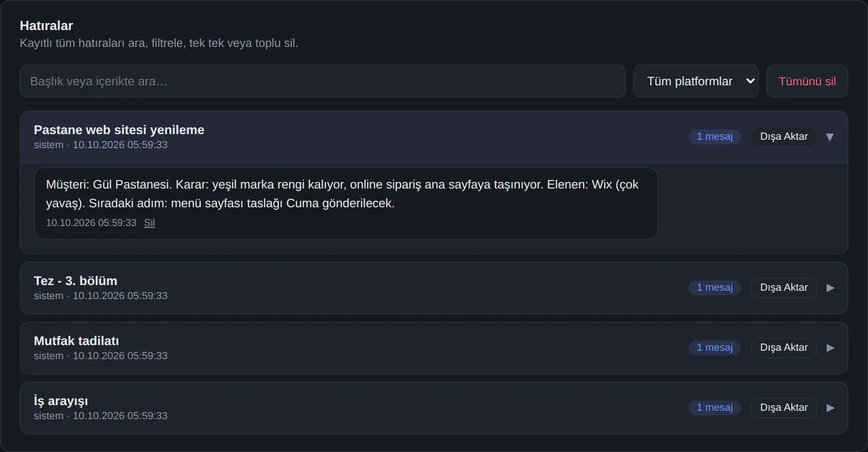Select the İş arayışı memory title
Screen dimensions: 868x452
tap(61, 401)
